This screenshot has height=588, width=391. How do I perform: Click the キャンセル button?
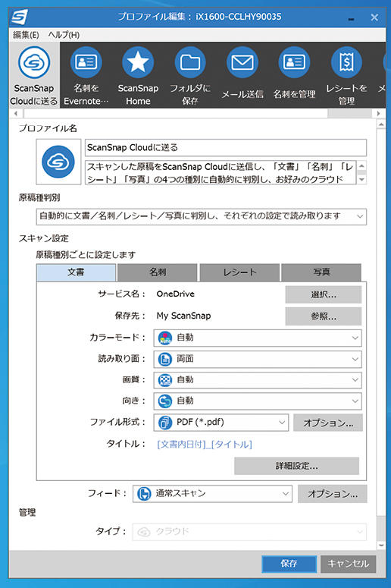pos(349,564)
